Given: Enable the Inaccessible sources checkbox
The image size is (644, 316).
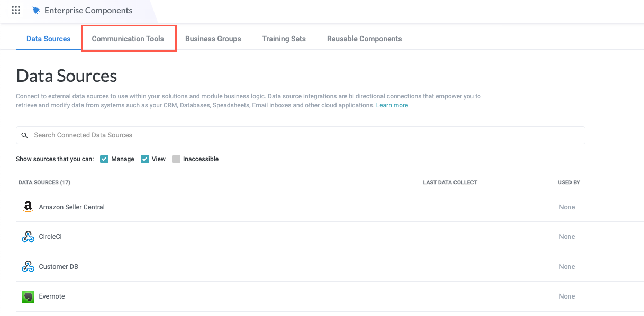Looking at the screenshot, I should [x=176, y=159].
